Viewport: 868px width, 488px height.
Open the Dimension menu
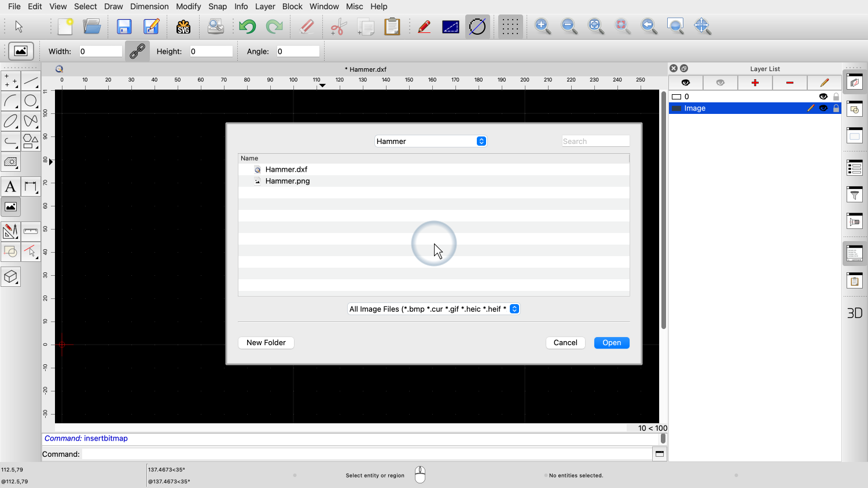(x=149, y=6)
